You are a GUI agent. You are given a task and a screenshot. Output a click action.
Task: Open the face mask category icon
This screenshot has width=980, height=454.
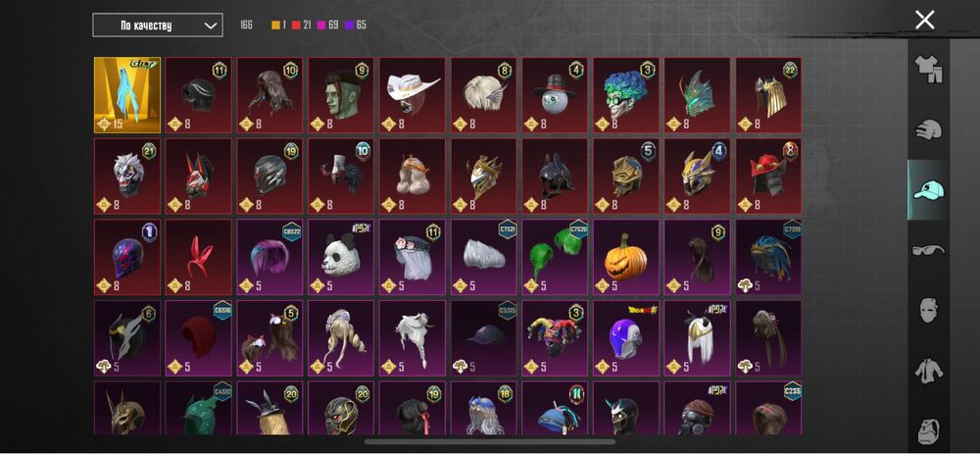point(928,310)
